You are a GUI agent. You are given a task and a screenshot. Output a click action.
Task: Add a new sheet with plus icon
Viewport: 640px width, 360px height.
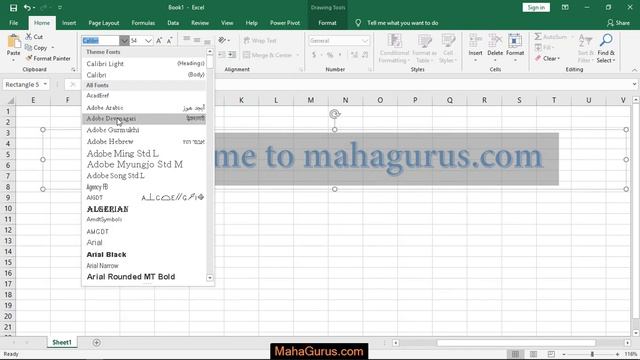coord(97,342)
